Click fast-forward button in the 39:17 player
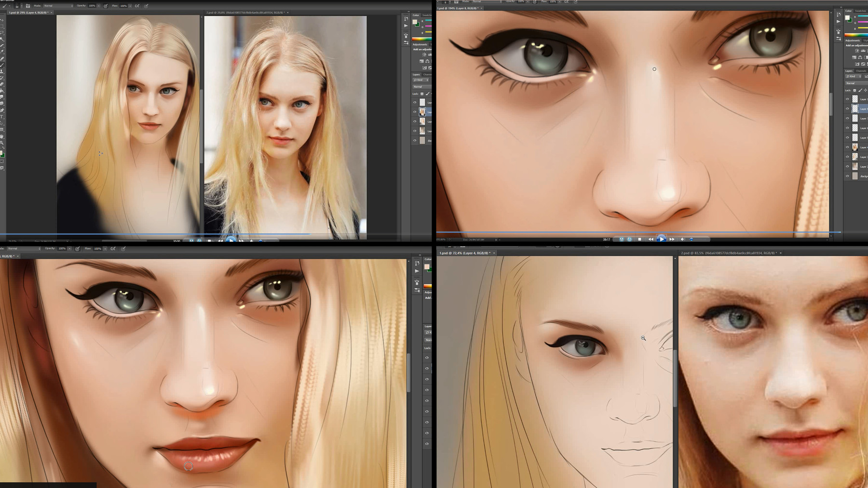This screenshot has height=488, width=868. [672, 239]
